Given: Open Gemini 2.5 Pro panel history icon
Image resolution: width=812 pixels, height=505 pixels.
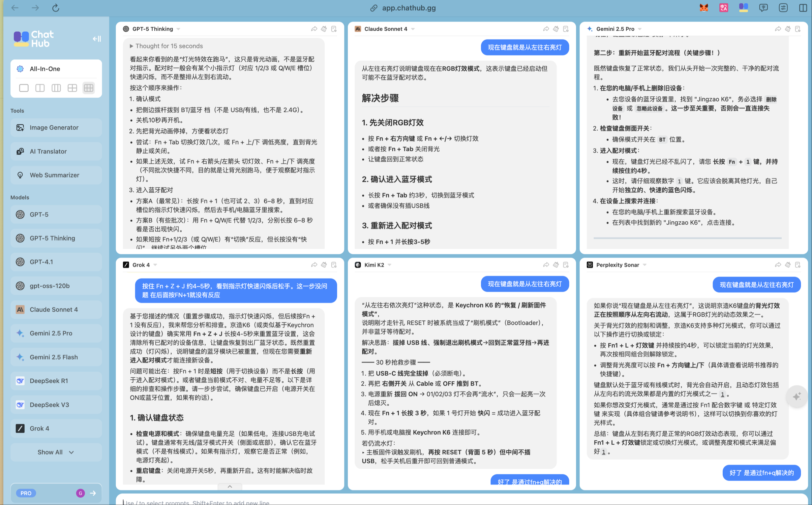Looking at the screenshot, I should [798, 29].
